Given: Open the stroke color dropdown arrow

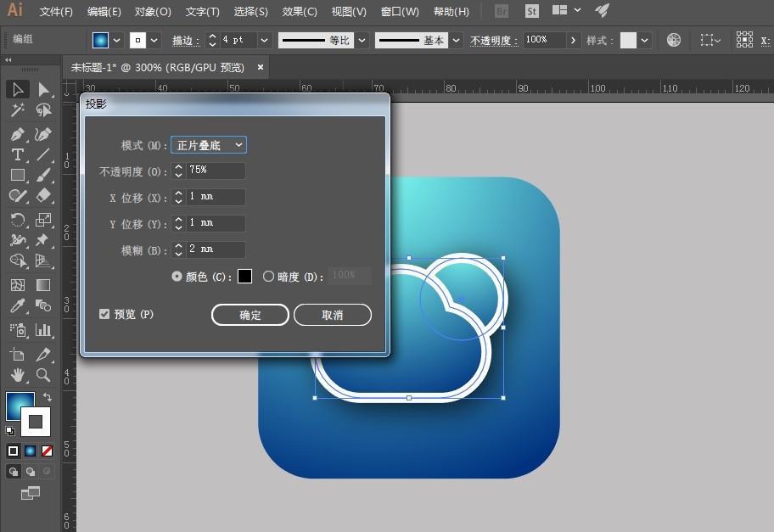Looking at the screenshot, I should click(154, 41).
